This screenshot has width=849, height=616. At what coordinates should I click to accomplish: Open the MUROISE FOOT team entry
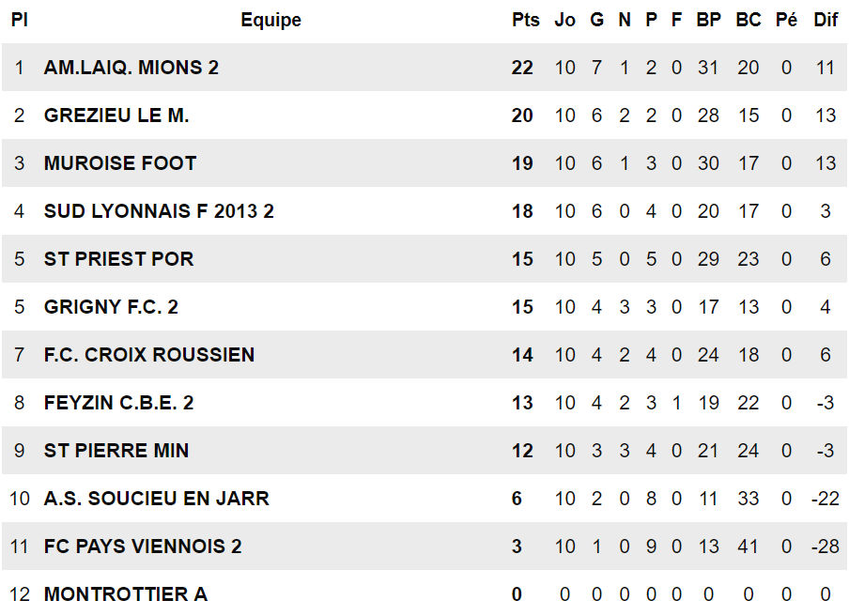pyautogui.click(x=120, y=163)
